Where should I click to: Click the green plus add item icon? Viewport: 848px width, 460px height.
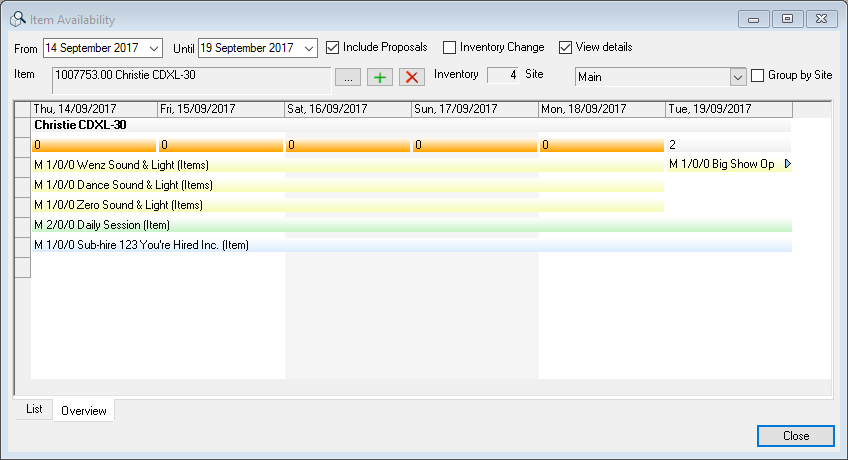pyautogui.click(x=380, y=77)
